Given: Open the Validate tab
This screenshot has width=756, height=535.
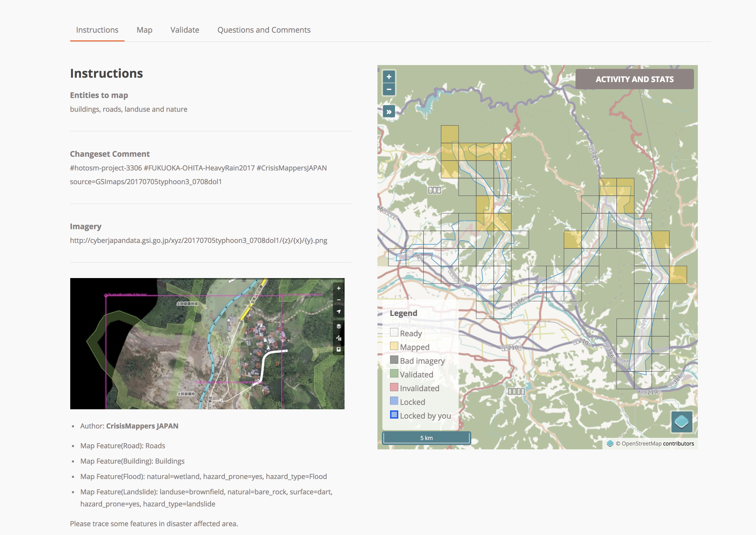Looking at the screenshot, I should [x=185, y=30].
